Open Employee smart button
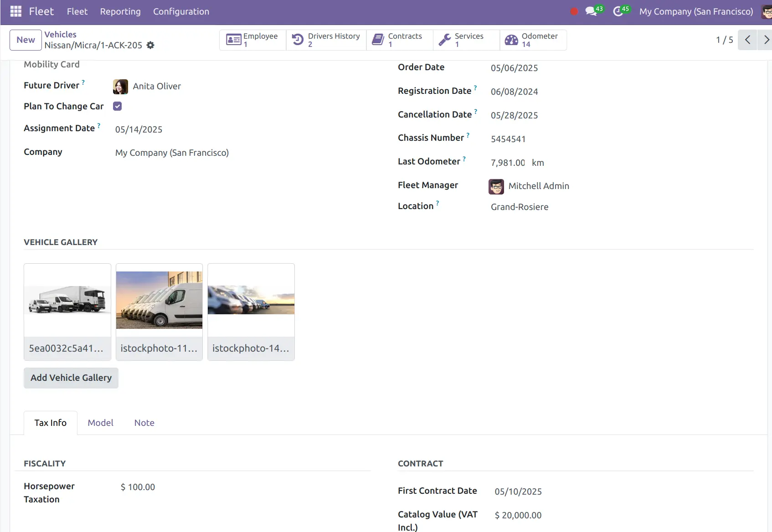The height and width of the screenshot is (532, 772). pyautogui.click(x=253, y=40)
